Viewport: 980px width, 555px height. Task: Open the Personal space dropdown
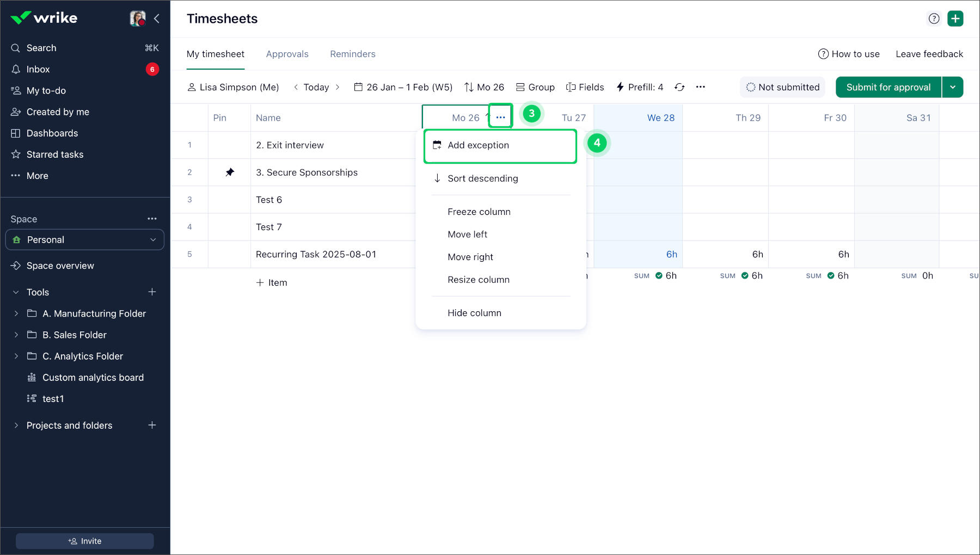click(x=85, y=240)
